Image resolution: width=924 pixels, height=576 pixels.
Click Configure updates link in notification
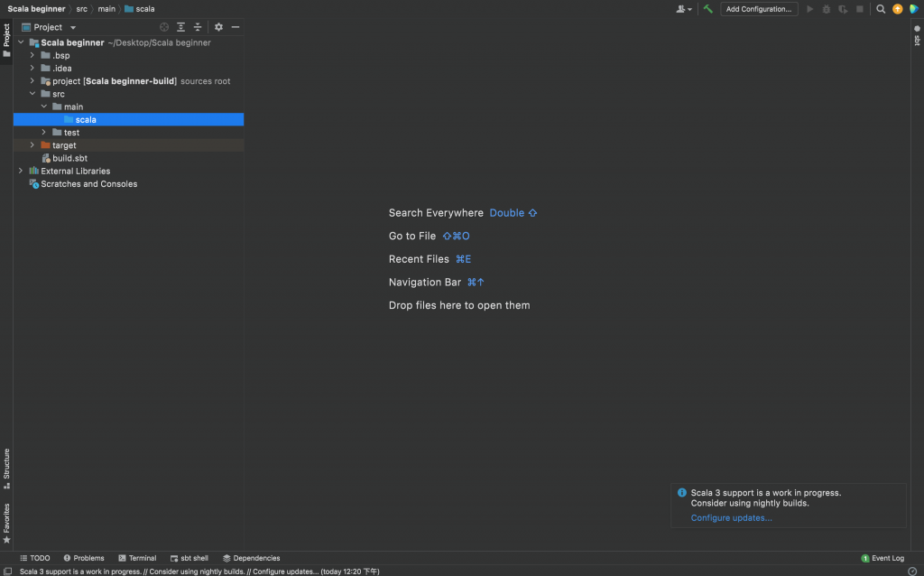click(x=731, y=517)
